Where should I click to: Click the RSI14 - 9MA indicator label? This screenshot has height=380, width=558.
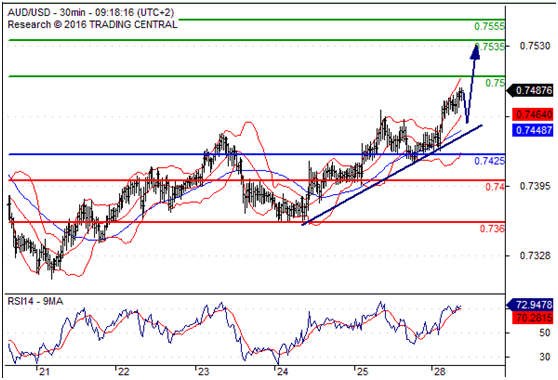(35, 301)
